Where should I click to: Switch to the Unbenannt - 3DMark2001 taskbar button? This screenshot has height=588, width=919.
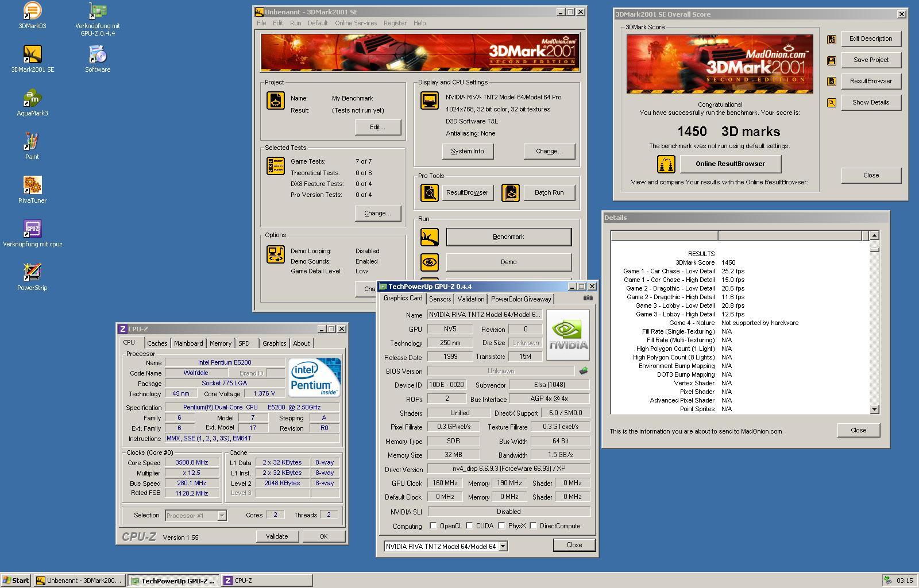click(x=79, y=581)
